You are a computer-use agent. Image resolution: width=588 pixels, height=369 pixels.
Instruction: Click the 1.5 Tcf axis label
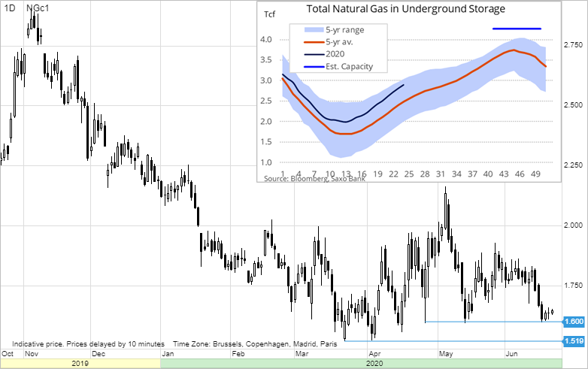tap(265, 142)
